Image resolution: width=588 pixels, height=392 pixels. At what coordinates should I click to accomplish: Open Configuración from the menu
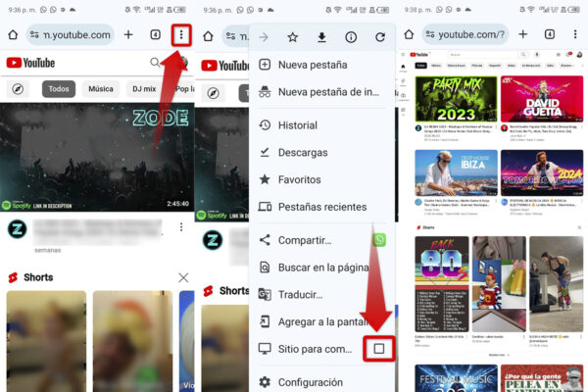point(321,382)
